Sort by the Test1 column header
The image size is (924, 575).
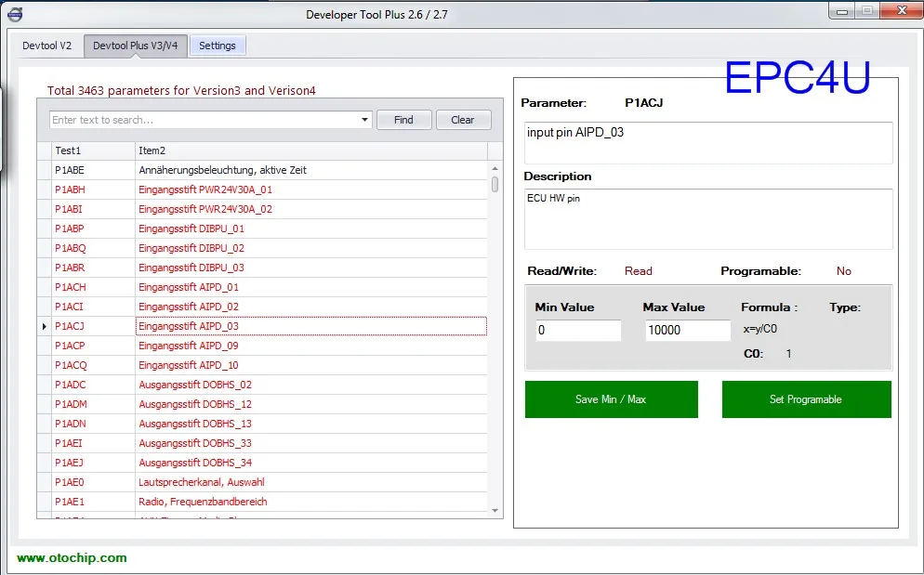point(93,150)
